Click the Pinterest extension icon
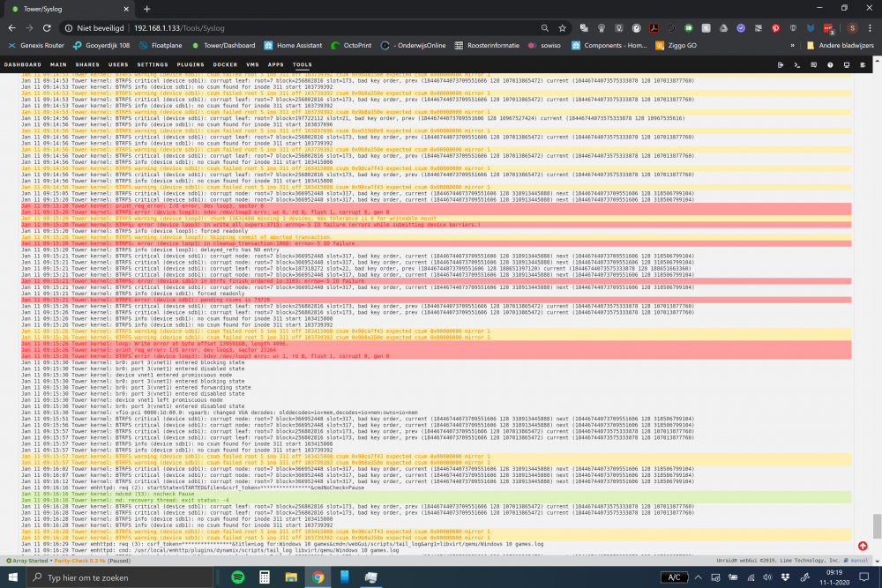 pos(775,28)
